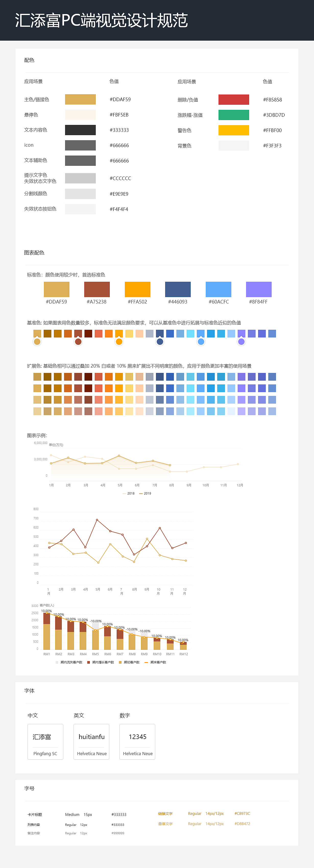Viewport: 314px width, 868px height.
Task: Pick the green #3DBD7D rise-value swatch
Action: [234, 115]
